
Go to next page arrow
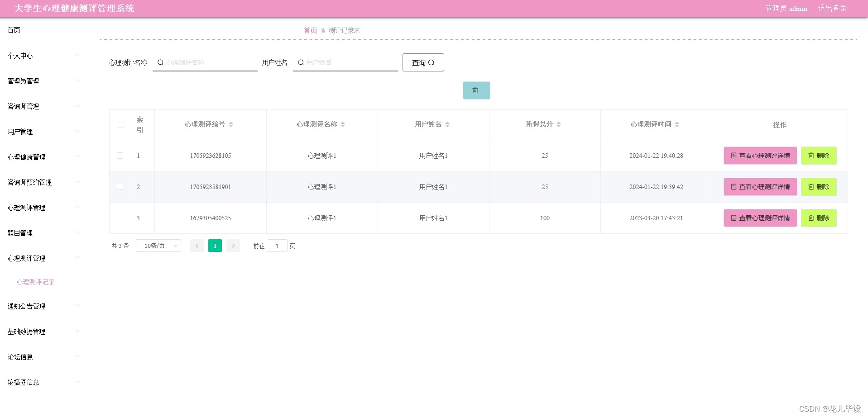pyautogui.click(x=233, y=246)
